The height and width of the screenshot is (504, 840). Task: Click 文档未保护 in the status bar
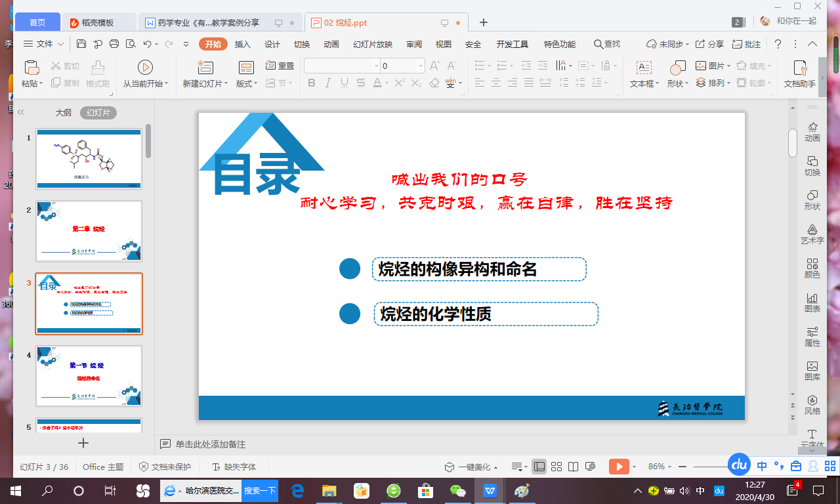165,467
